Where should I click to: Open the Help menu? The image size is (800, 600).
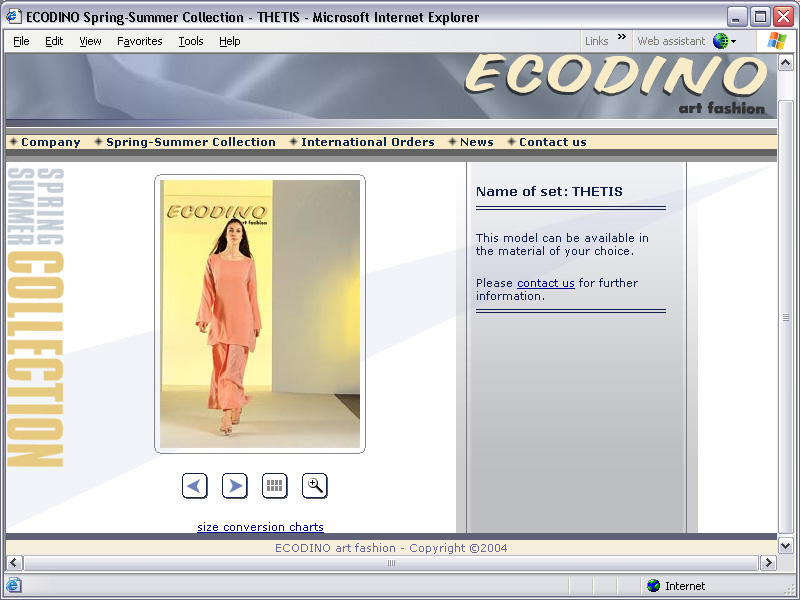click(x=230, y=41)
